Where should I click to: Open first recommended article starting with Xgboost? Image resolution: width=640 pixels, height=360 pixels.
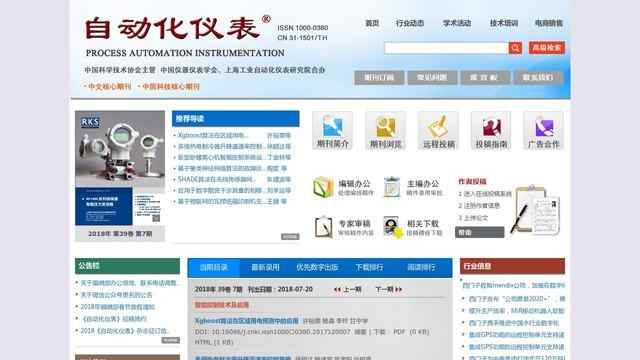pos(213,135)
